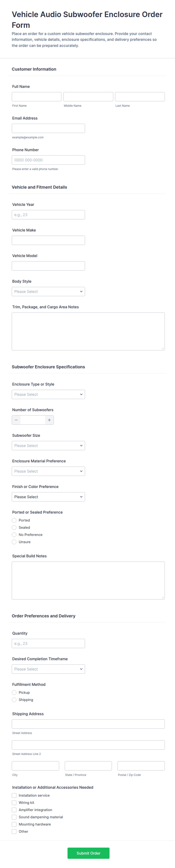Click the plus icon for Number of Subwoofers
This screenshot has height=868, width=175.
tap(49, 420)
